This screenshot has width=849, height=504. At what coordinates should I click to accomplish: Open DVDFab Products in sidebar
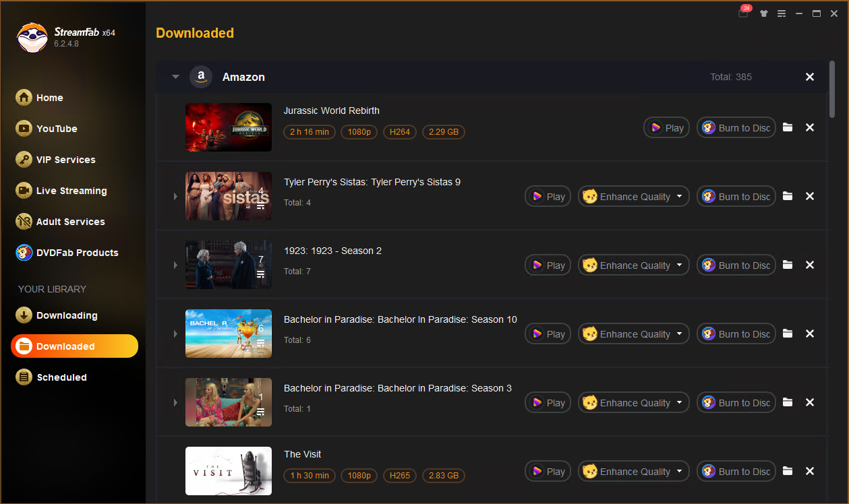(x=67, y=253)
